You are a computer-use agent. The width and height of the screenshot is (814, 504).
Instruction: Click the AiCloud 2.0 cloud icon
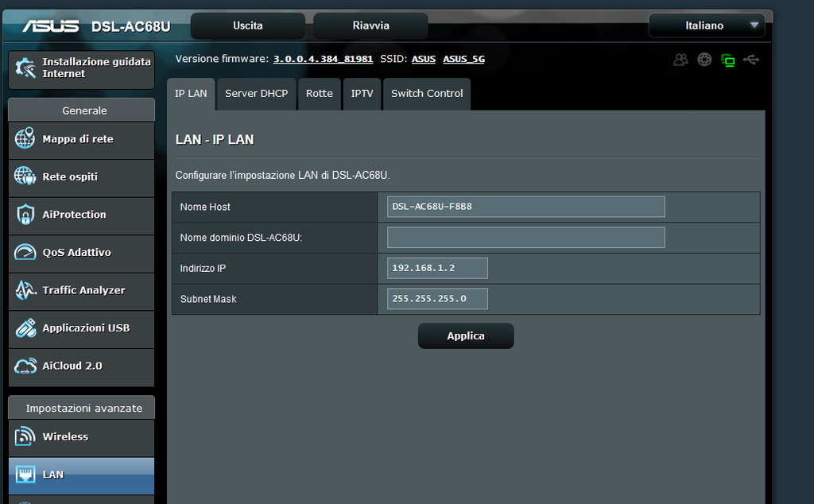click(x=25, y=366)
